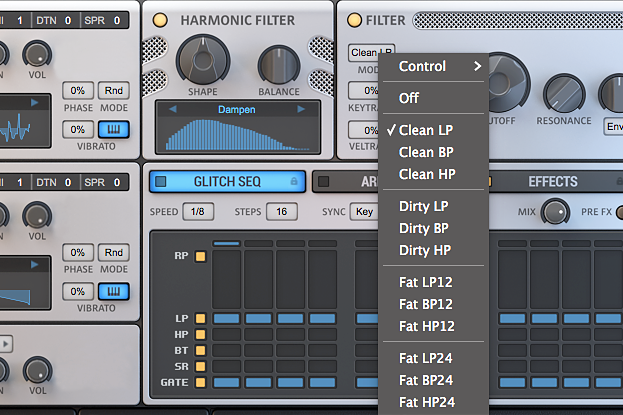This screenshot has height=415, width=623.
Task: Toggle first step in SR row
Action: [226, 366]
